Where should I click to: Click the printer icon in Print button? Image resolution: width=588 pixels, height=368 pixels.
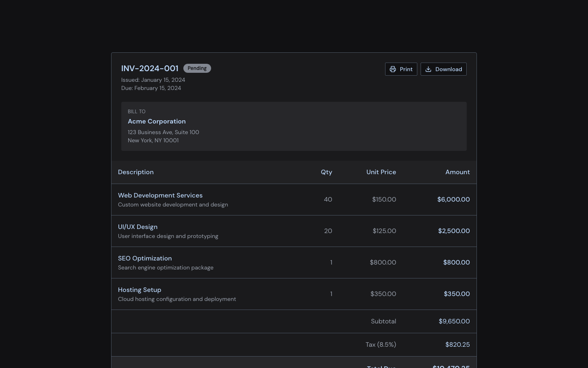[x=393, y=69]
